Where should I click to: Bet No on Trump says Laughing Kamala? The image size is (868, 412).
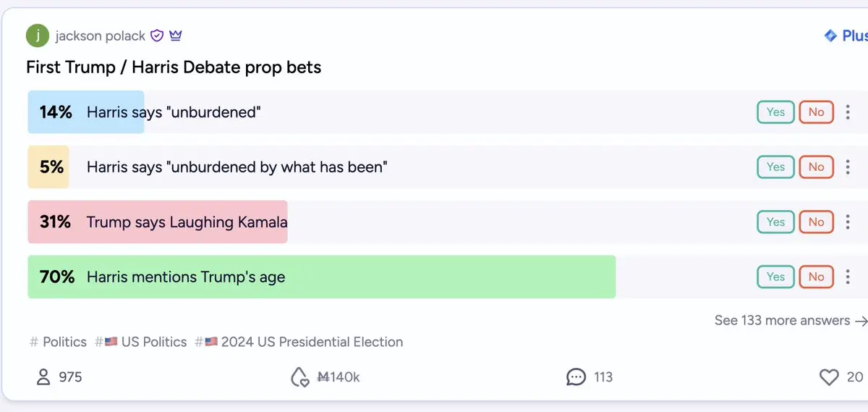pyautogui.click(x=816, y=222)
